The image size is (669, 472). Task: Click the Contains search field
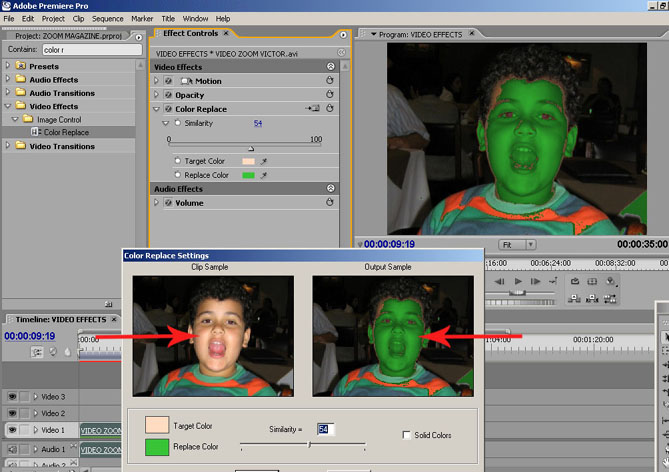point(89,48)
